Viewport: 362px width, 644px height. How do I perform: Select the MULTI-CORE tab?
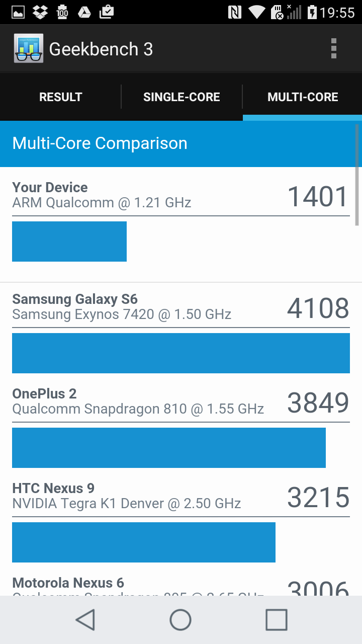click(303, 97)
